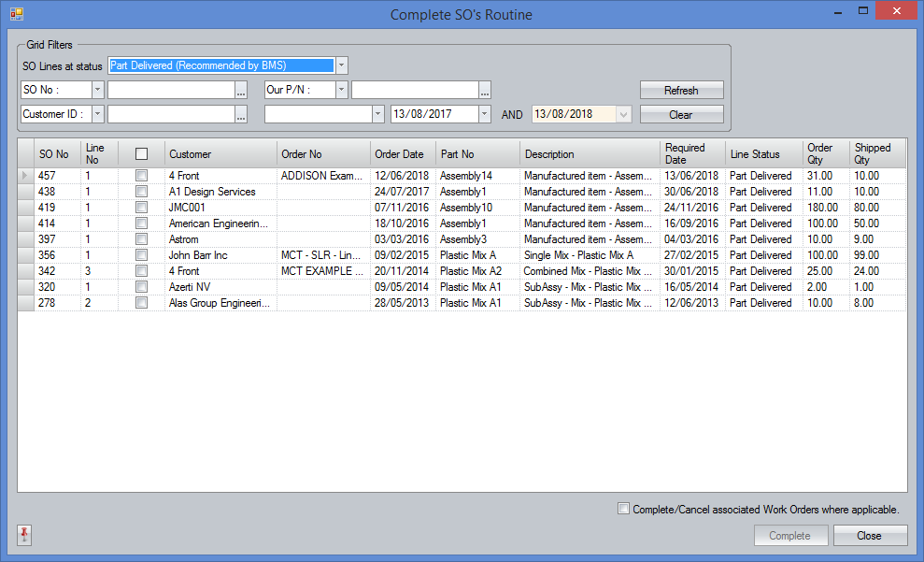Open the SO No filter type dropdown
924x562 pixels.
(x=98, y=90)
